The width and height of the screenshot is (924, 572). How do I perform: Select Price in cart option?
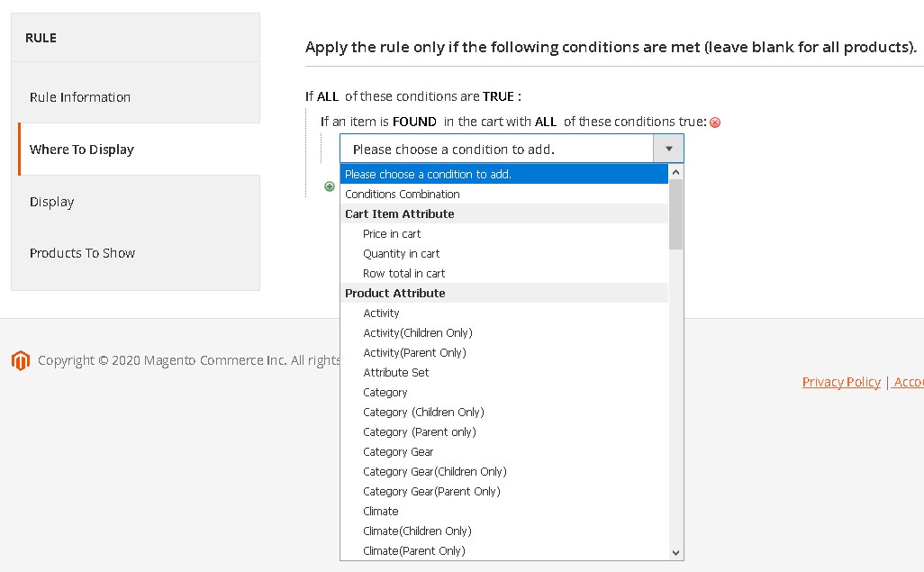click(392, 234)
